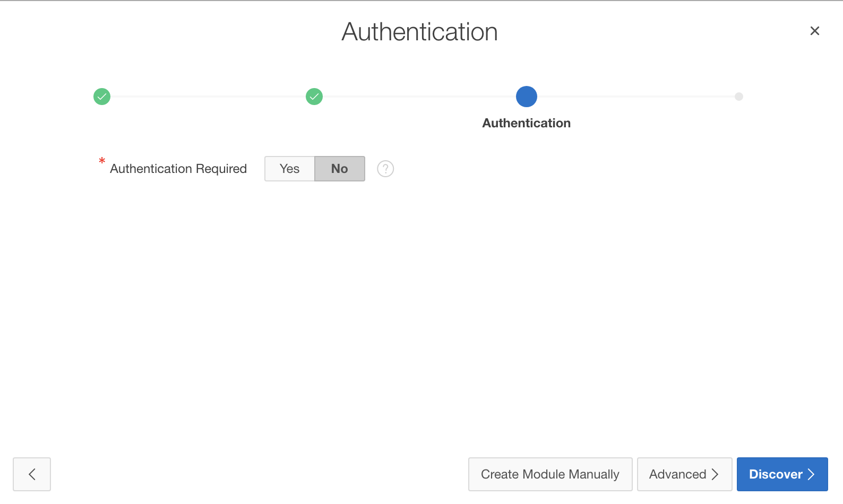This screenshot has height=504, width=843.
Task: Click the chevron on the Discover button
Action: coord(811,474)
